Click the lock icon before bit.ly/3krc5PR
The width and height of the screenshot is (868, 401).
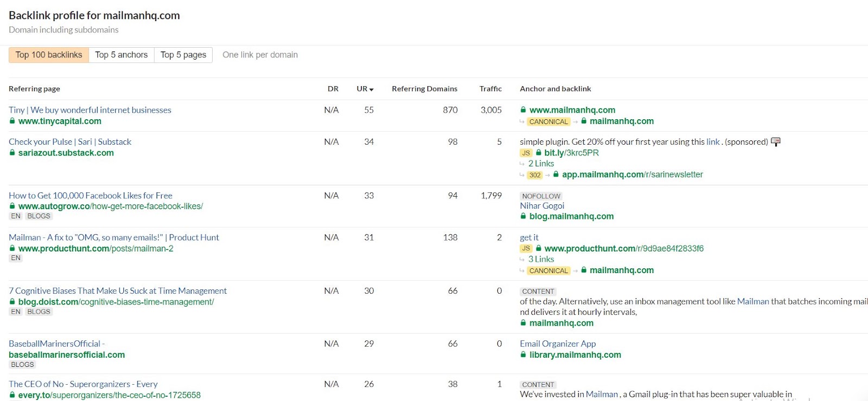(539, 153)
